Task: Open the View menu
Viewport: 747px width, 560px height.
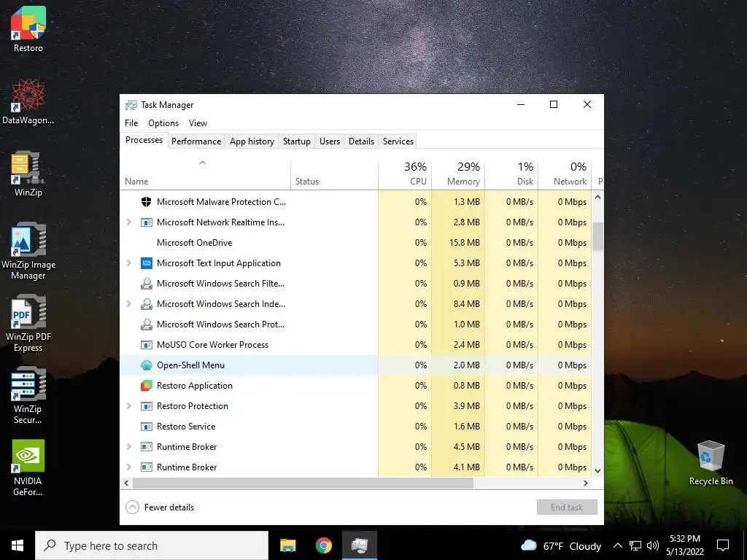Action: 198,123
